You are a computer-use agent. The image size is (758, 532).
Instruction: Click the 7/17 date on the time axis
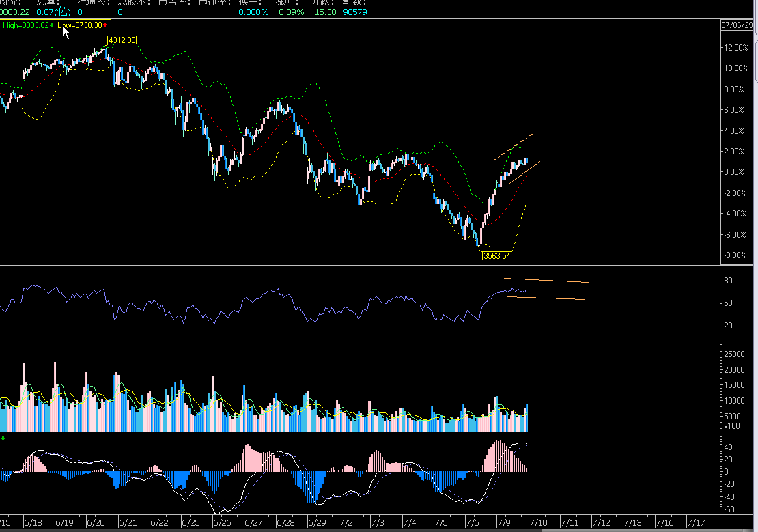coord(696,522)
